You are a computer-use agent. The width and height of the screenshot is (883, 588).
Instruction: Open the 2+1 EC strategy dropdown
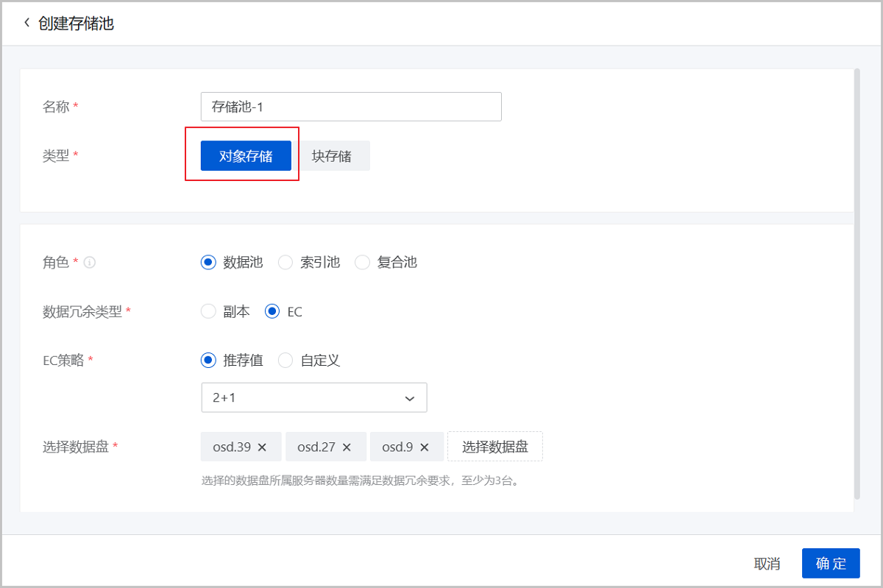tap(314, 397)
